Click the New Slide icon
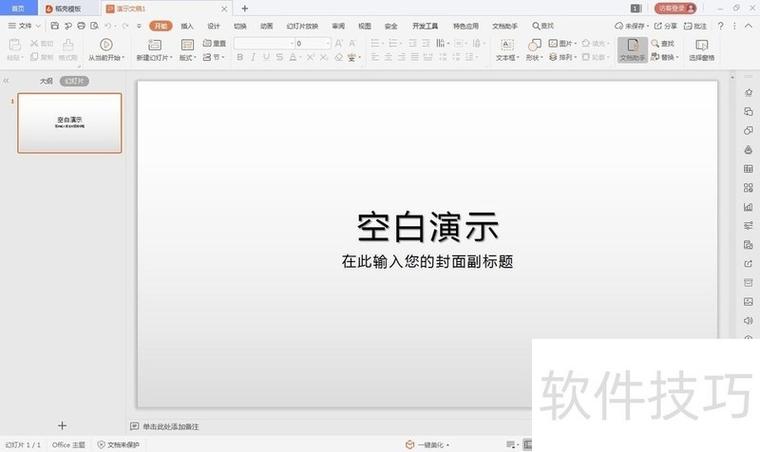Image resolution: width=760 pixels, height=452 pixels. tap(155, 45)
